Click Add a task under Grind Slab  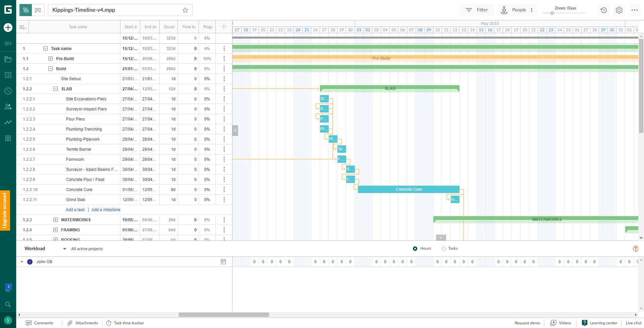tap(75, 209)
